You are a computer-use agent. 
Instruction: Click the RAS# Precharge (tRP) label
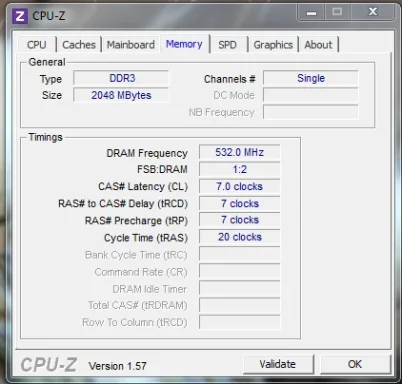136,221
